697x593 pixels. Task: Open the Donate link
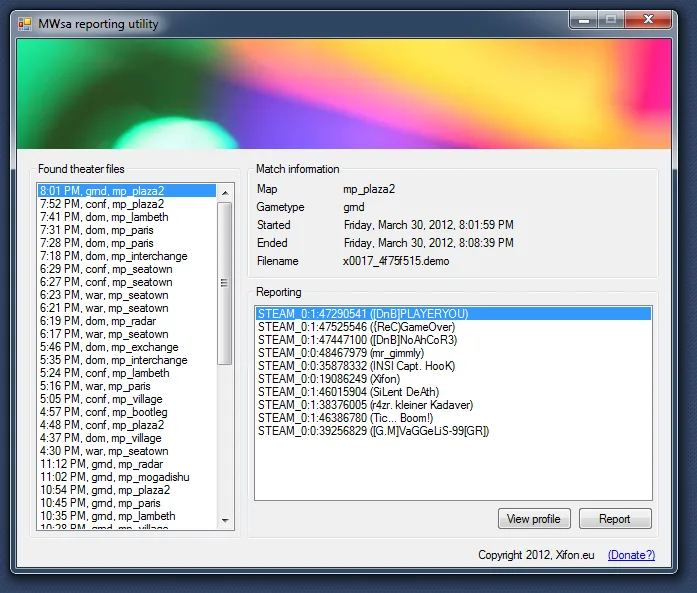point(631,555)
